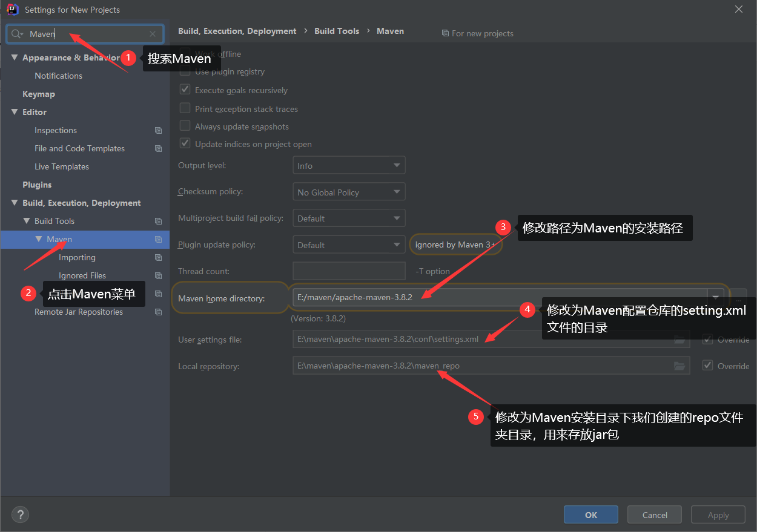Collapse the Build Tools node
The width and height of the screenshot is (757, 532).
click(27, 221)
